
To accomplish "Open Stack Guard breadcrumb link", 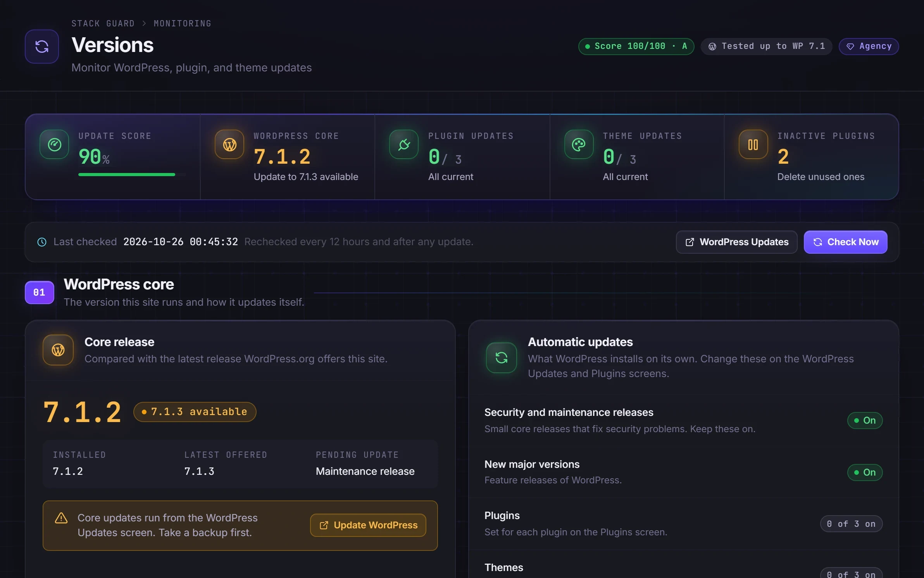I will [103, 24].
